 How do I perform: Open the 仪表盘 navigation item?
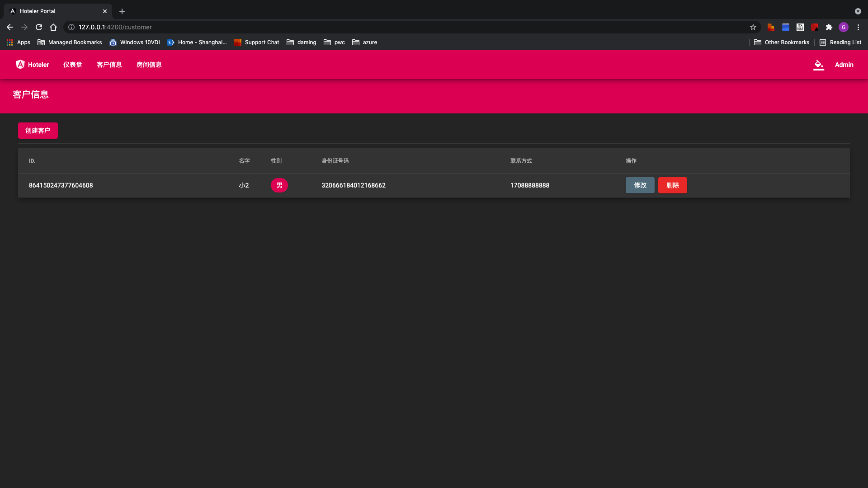click(x=73, y=65)
